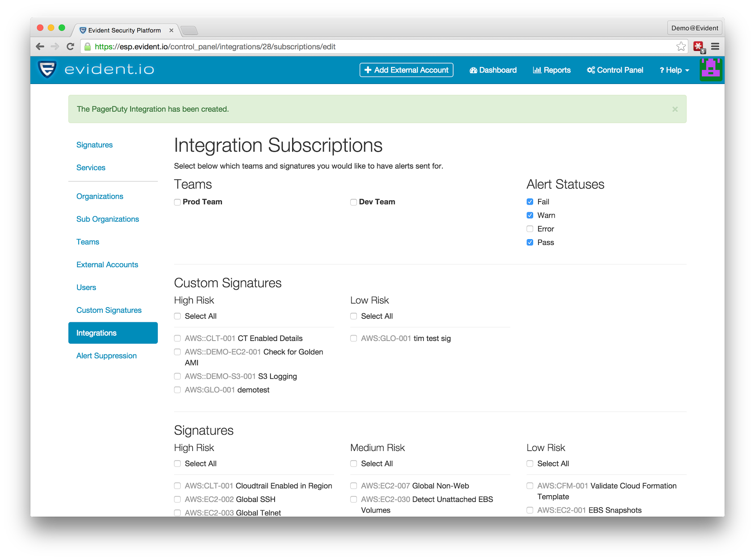Expand the Help dropdown menu
755x560 pixels.
(x=674, y=70)
